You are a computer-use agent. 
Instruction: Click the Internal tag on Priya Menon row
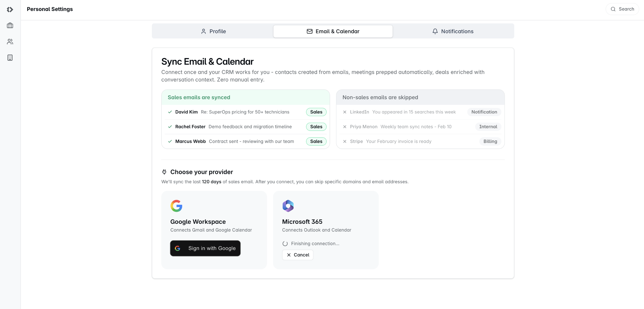488,127
